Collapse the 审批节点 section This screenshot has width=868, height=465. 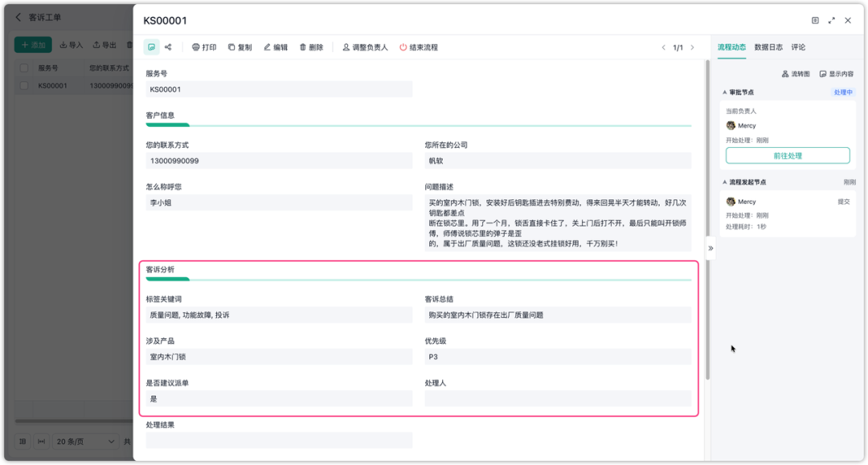(725, 92)
